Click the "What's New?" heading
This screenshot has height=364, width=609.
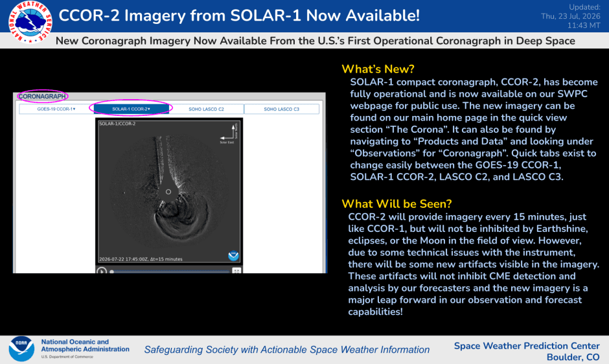(x=378, y=69)
